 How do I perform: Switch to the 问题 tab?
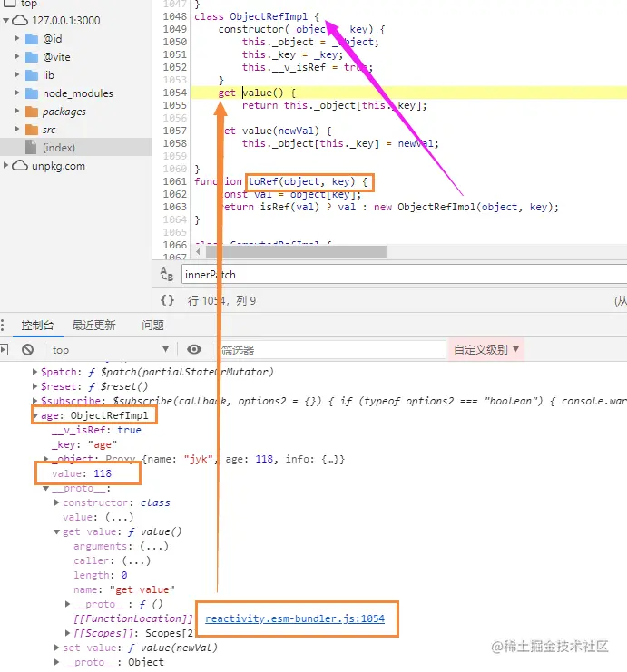[x=152, y=326]
